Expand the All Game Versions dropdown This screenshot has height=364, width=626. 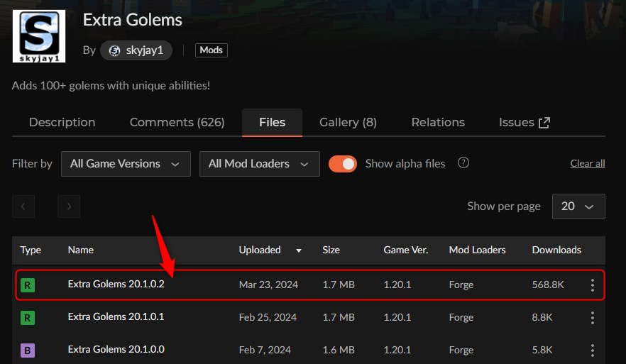click(126, 164)
